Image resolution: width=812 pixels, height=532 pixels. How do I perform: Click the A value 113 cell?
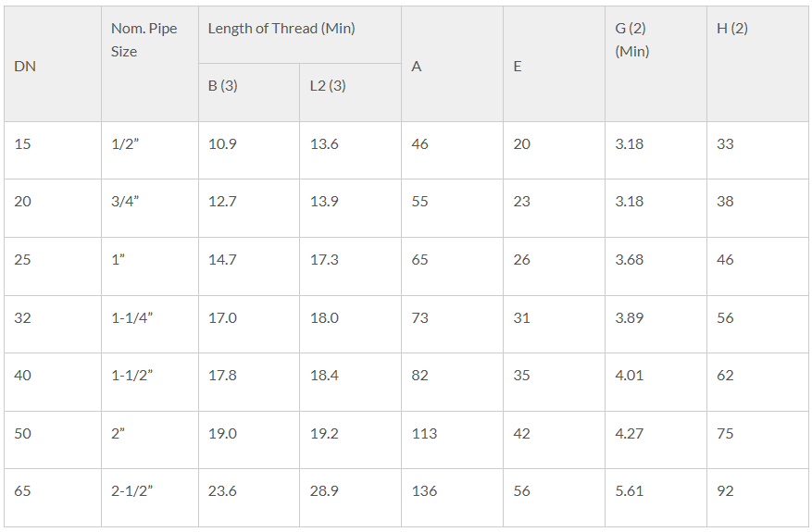pos(452,440)
